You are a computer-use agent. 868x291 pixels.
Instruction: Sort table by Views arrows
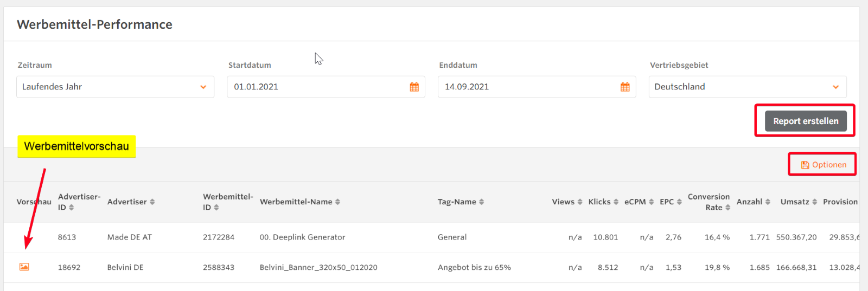(x=580, y=202)
